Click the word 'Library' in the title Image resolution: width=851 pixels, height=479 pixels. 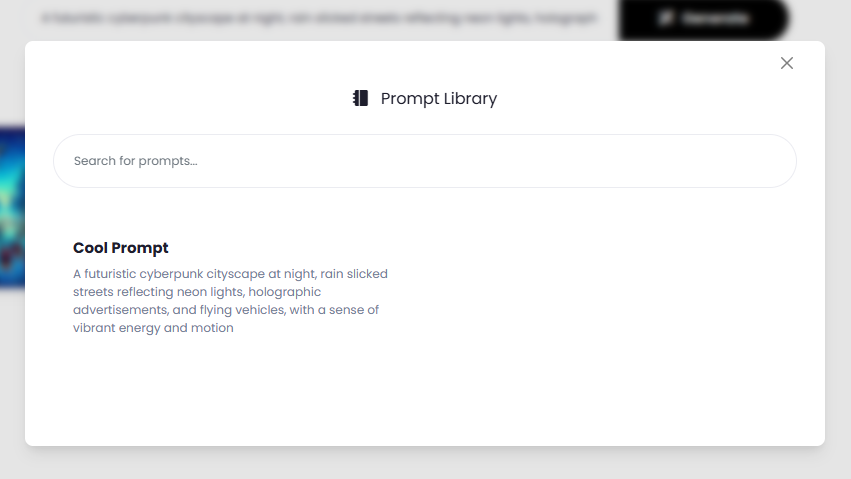click(470, 99)
